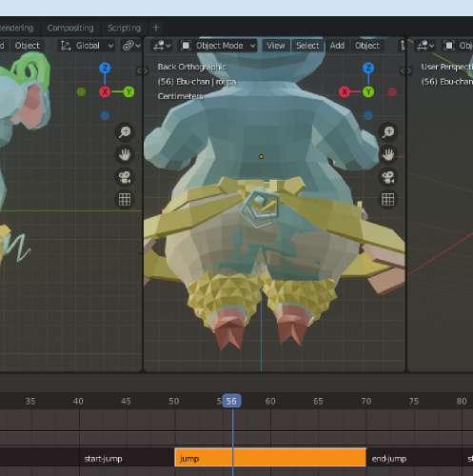Open the Global transform orientation dropdown
Viewport: 473px width, 476px height.
click(x=88, y=46)
